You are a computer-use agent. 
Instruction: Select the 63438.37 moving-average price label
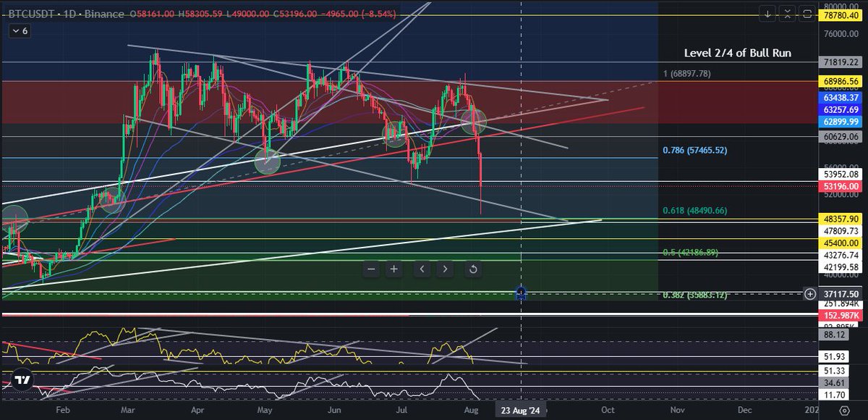click(x=839, y=97)
